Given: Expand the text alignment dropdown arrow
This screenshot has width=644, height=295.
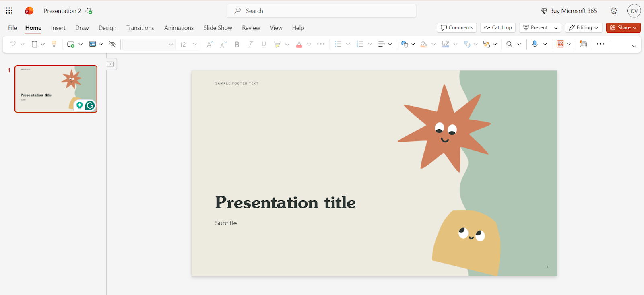Looking at the screenshot, I should [x=390, y=44].
